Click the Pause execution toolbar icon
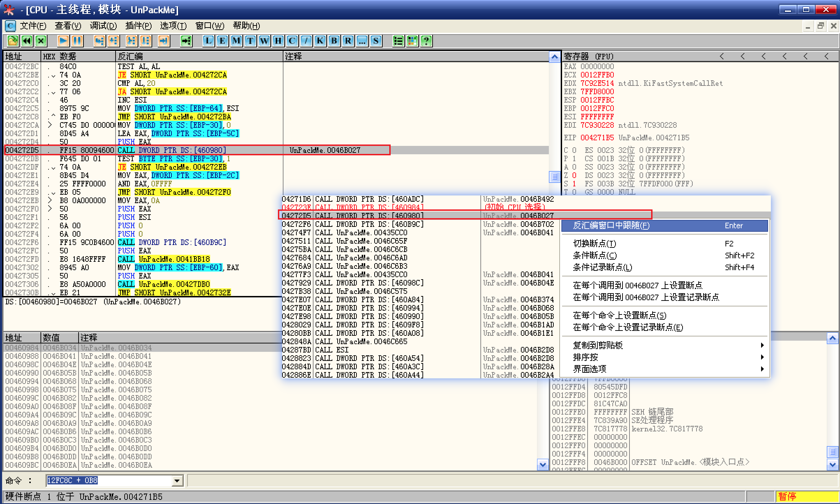The height and width of the screenshot is (504, 840). coord(77,41)
